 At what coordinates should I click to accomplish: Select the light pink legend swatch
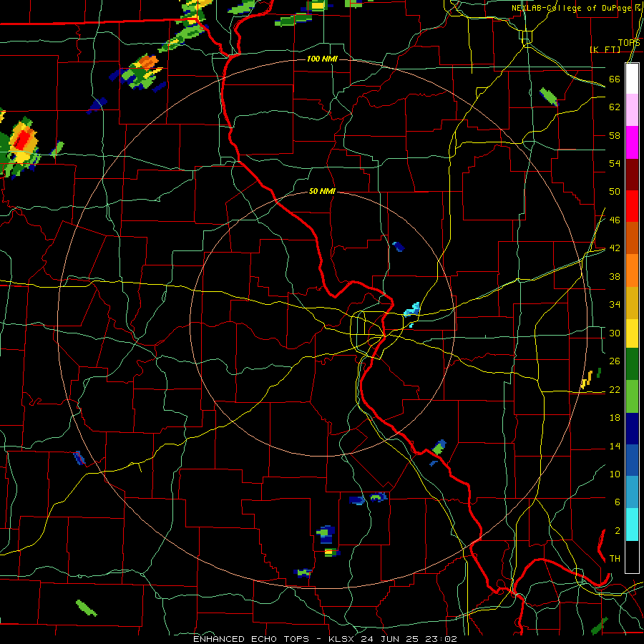(632, 109)
